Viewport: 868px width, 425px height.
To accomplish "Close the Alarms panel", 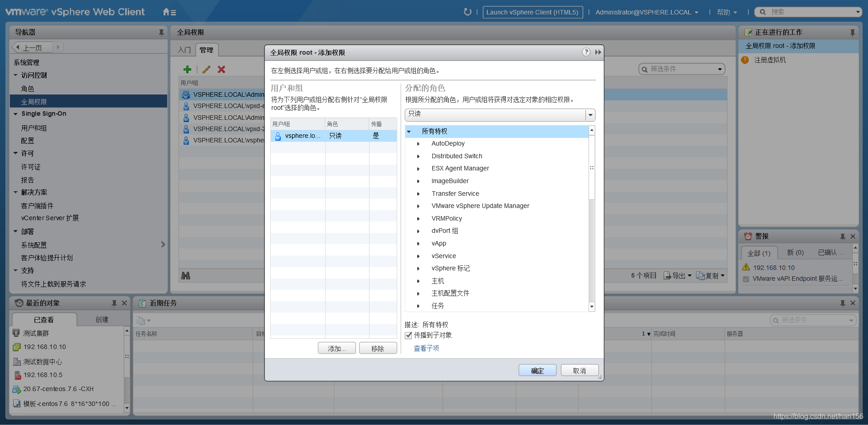I will pos(853,236).
